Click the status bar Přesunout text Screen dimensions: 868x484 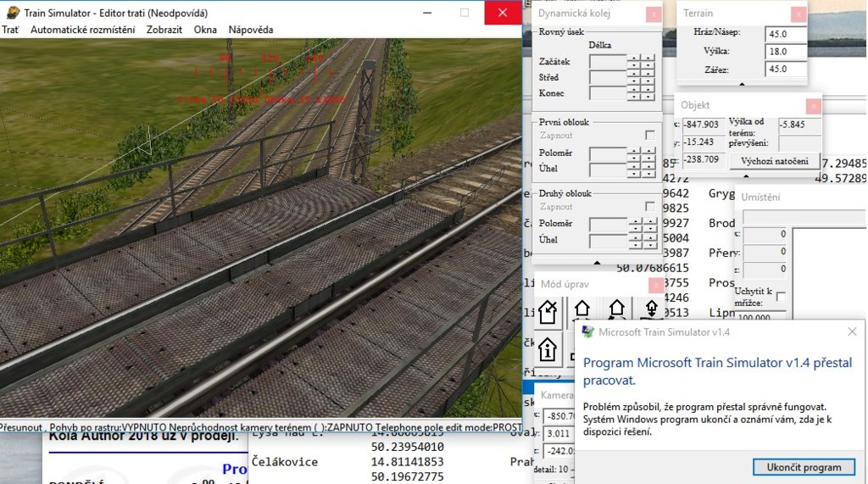pyautogui.click(x=21, y=427)
